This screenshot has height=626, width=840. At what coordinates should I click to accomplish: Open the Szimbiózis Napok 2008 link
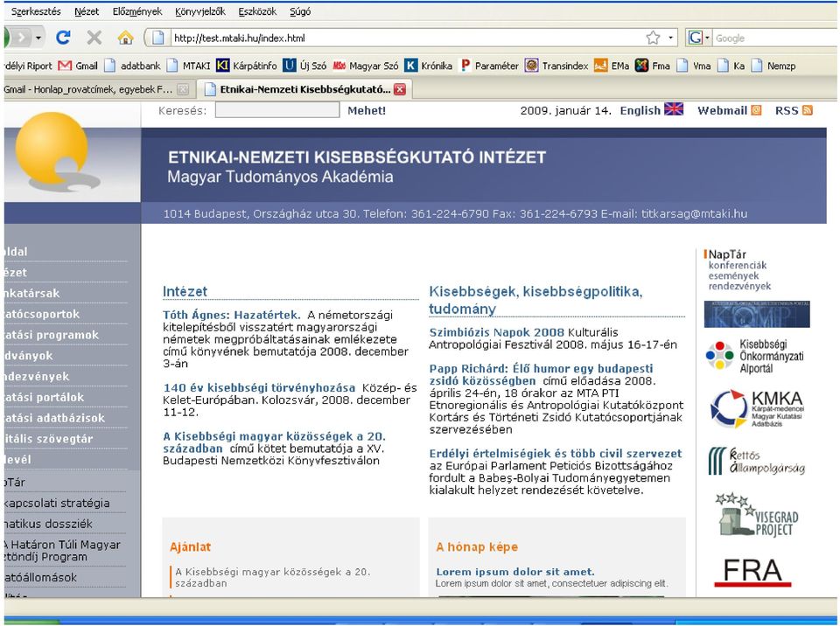tap(497, 332)
